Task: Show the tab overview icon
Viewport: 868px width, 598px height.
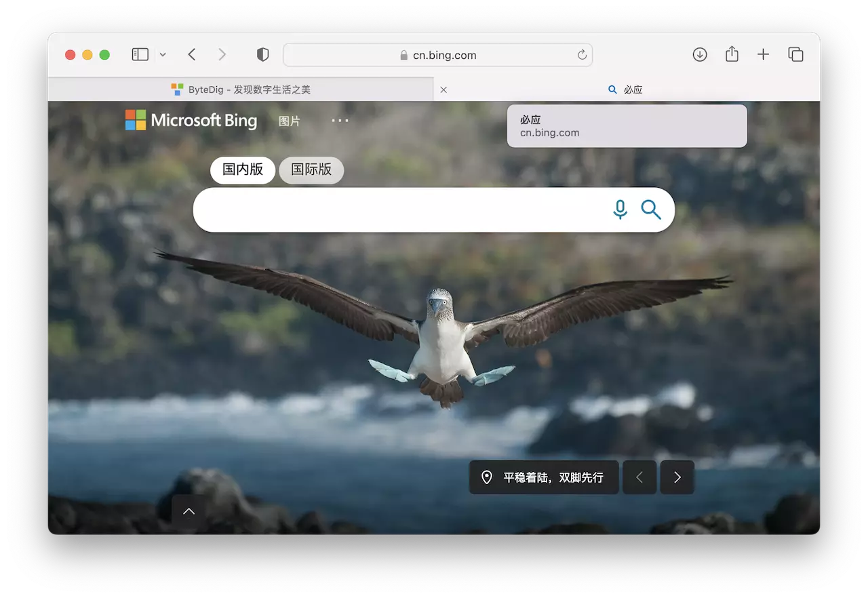Action: point(795,55)
